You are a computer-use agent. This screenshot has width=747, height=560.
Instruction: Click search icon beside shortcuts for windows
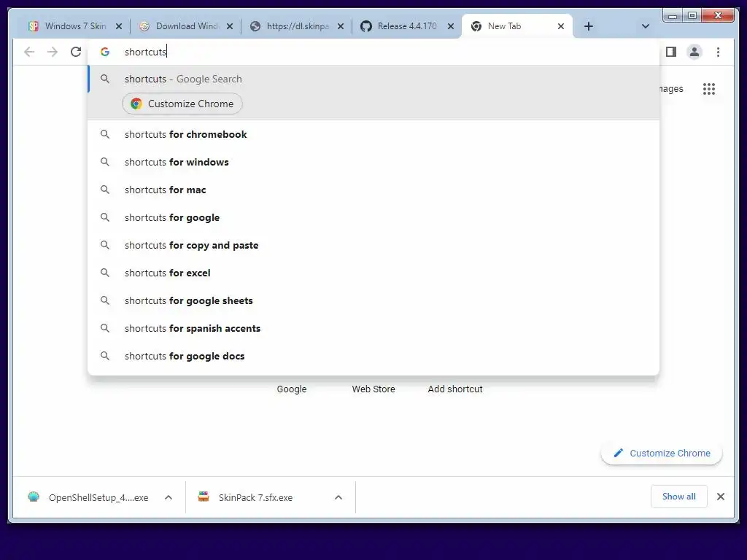tap(105, 162)
